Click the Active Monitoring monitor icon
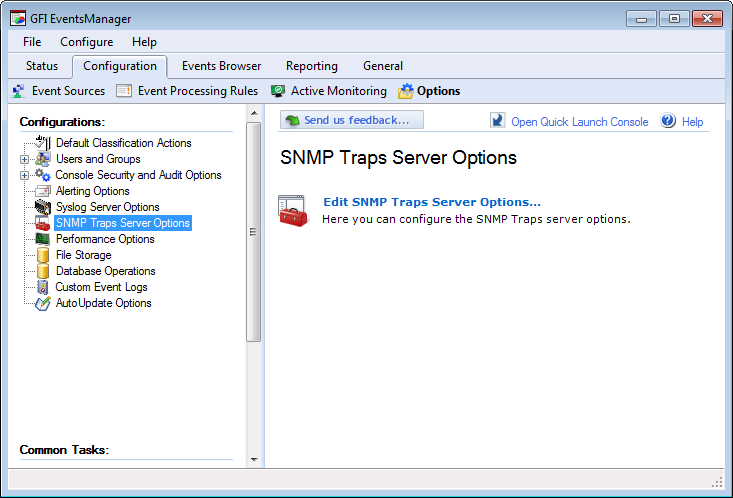 tap(278, 91)
